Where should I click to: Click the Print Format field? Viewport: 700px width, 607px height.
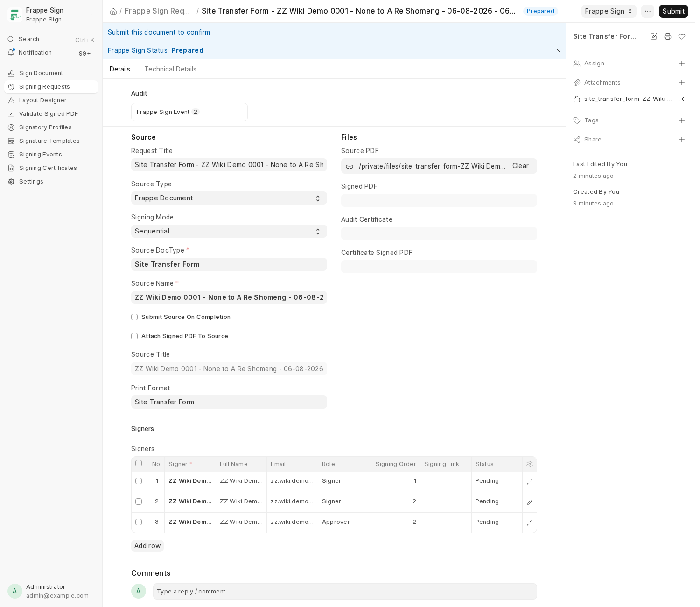pyautogui.click(x=229, y=402)
